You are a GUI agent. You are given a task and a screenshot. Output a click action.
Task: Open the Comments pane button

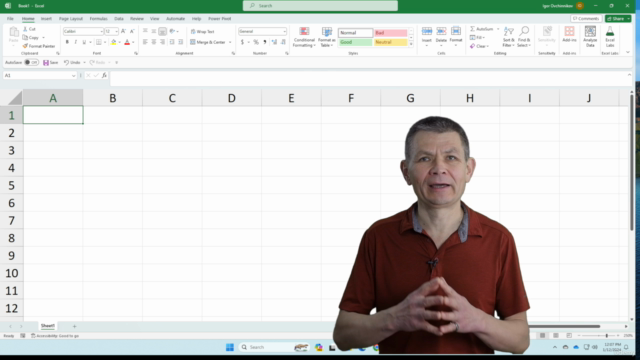coord(586,19)
